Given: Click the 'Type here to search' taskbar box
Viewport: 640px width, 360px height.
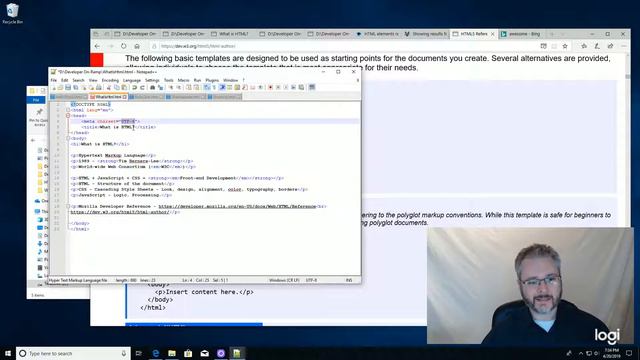Looking at the screenshot, I should tap(73, 353).
